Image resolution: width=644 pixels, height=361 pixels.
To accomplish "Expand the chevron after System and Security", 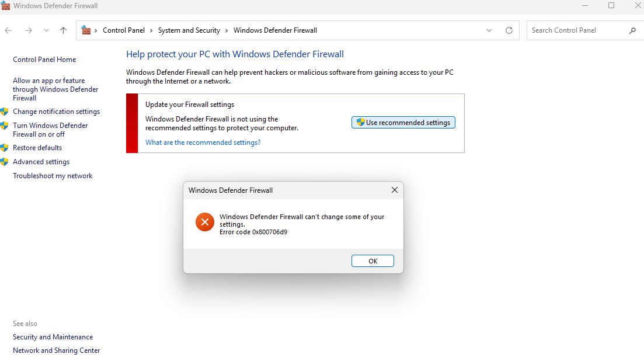I will (227, 30).
